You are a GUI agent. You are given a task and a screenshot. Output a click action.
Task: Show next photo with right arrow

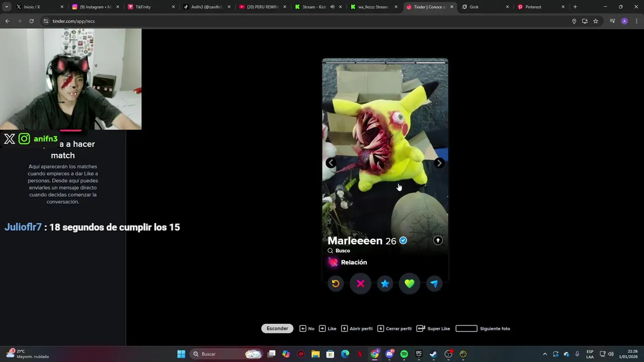click(x=439, y=163)
